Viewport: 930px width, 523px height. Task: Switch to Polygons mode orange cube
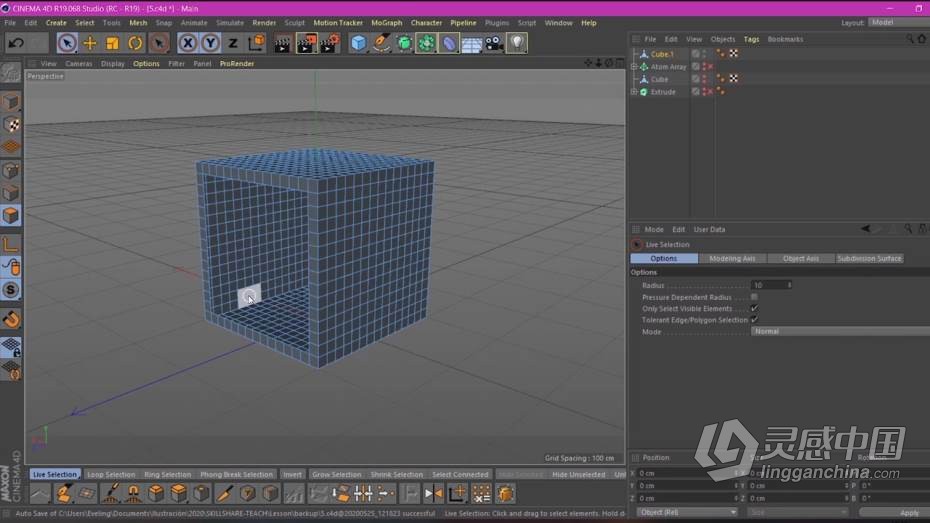11,215
